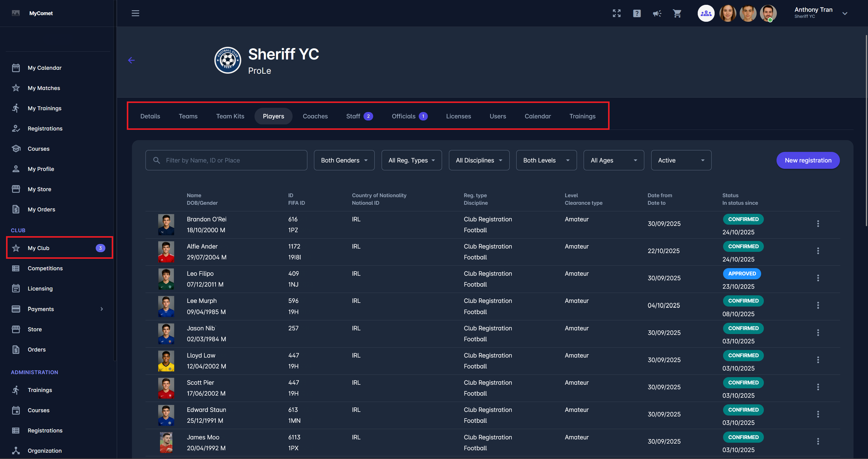Switch to the Coaches tab
The width and height of the screenshot is (868, 459).
point(315,116)
